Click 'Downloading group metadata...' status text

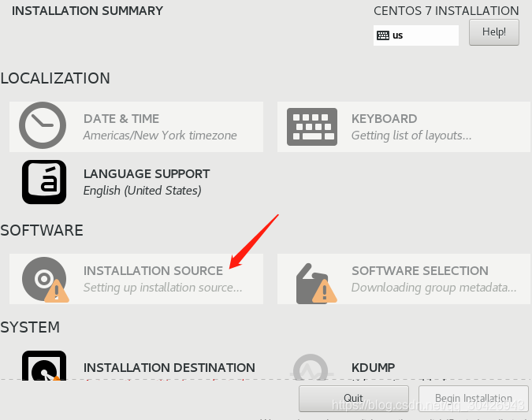434,288
